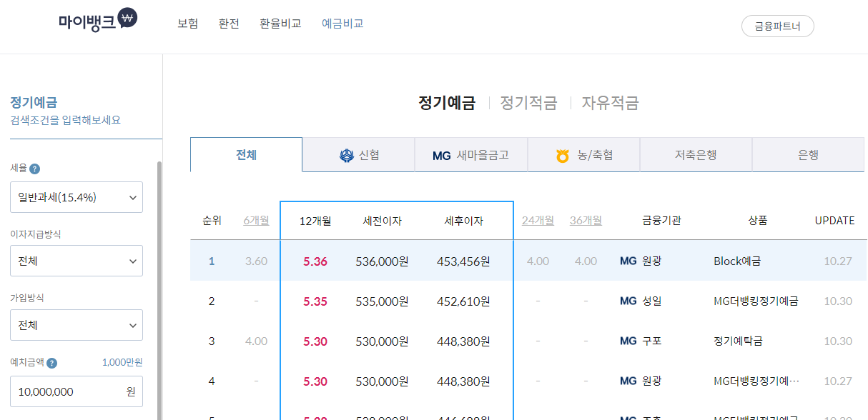Click the 금융파트너 button
868x420 pixels.
[x=777, y=26]
